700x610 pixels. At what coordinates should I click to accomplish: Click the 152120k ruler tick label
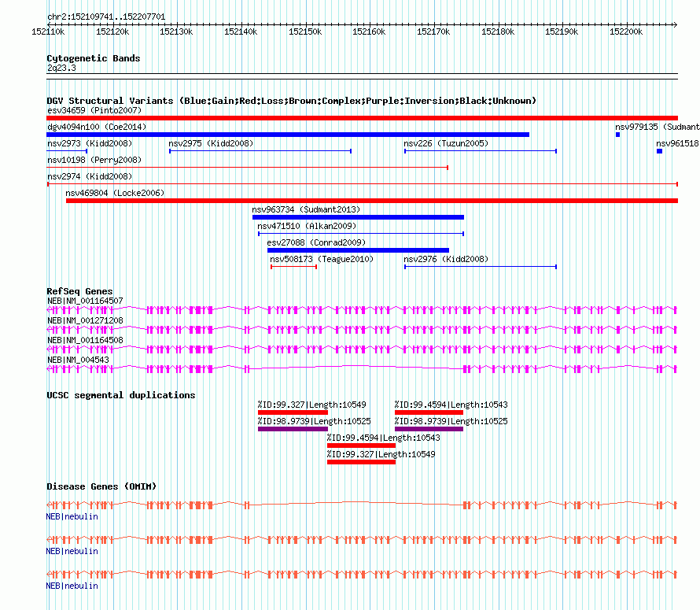click(x=112, y=31)
